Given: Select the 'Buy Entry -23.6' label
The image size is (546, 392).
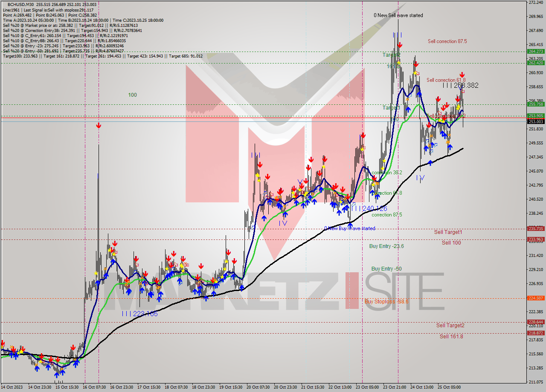Looking at the screenshot, I should pos(386,246).
